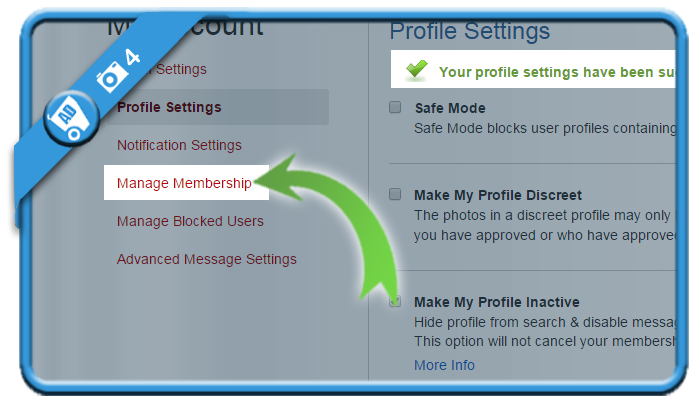Open Advanced Message Settings
This screenshot has width=700, height=407.
tap(207, 259)
